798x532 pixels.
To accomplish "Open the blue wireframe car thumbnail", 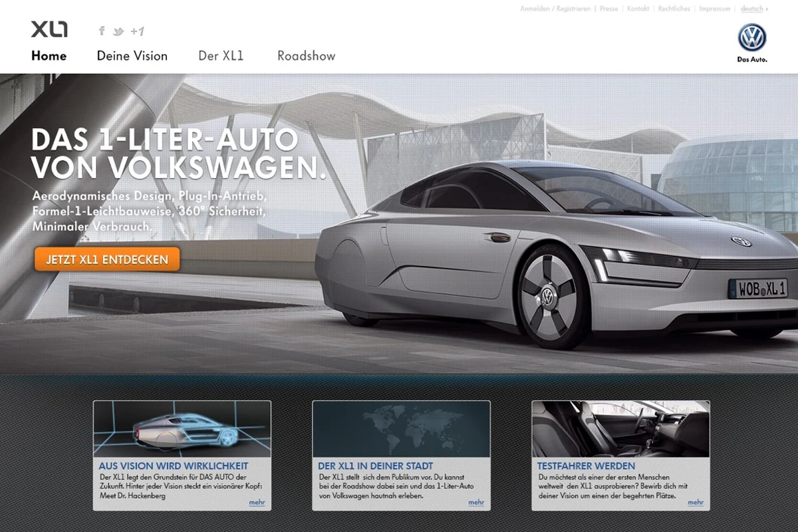I will pos(182,429).
